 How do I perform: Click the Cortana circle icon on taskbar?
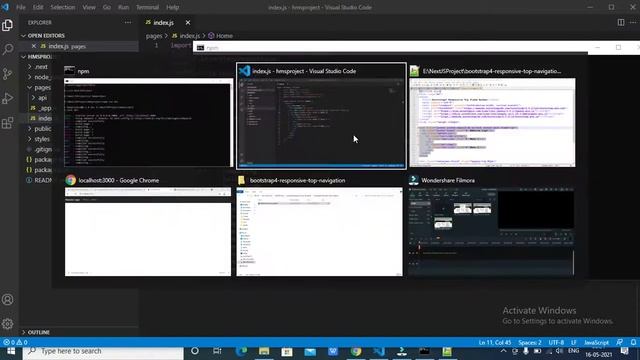pos(195,351)
